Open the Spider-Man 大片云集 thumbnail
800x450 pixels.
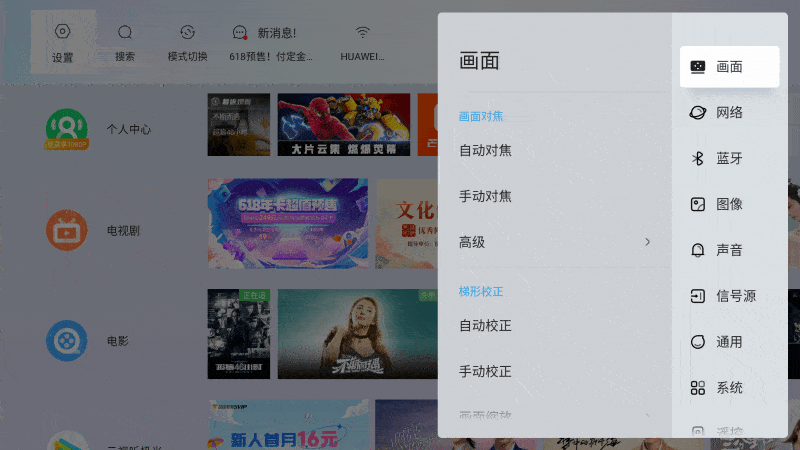coord(344,124)
